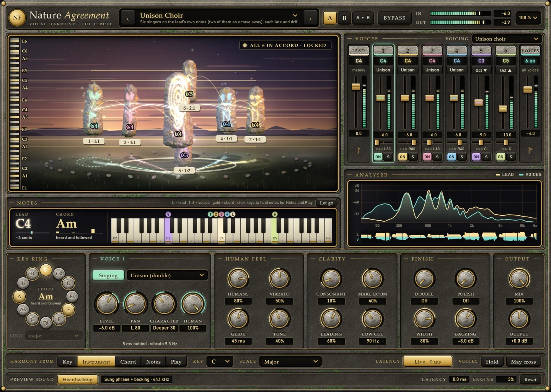Open the Key C dropdown

point(220,361)
